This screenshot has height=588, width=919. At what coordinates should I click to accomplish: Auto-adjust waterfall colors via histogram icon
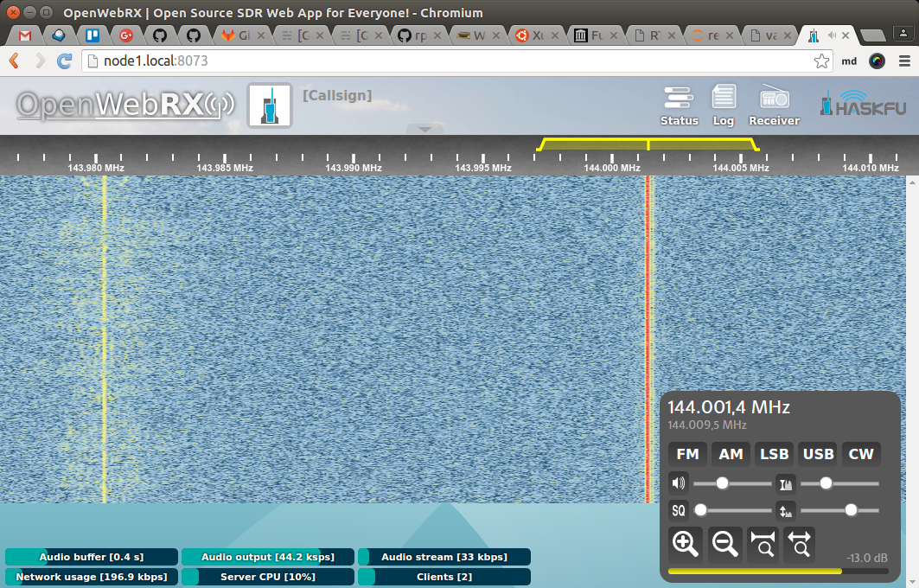[785, 483]
